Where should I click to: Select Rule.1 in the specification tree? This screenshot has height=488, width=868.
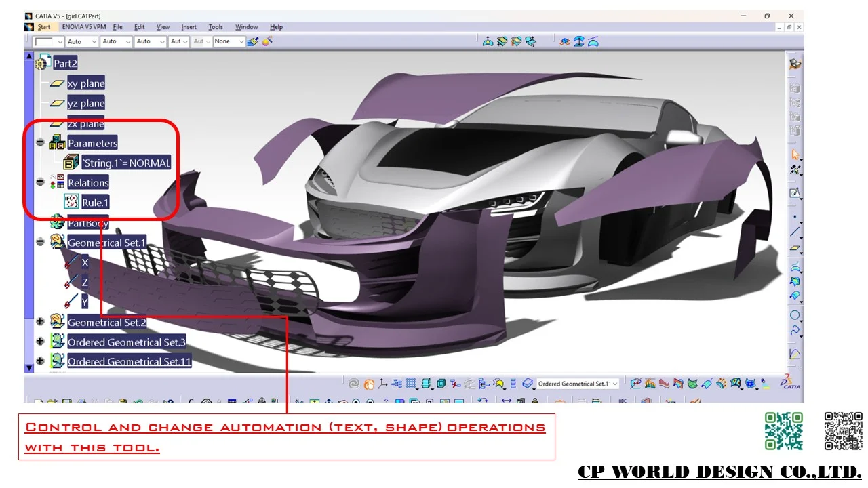[95, 203]
